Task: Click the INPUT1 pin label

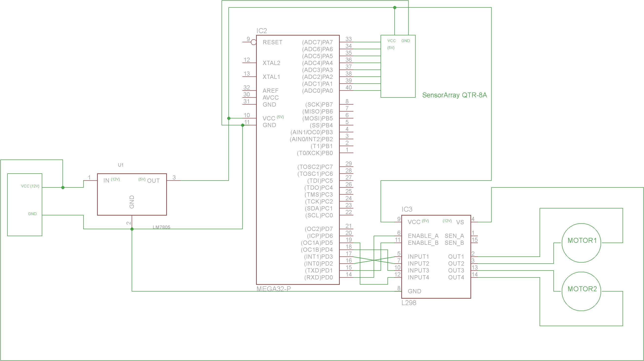Action: [x=419, y=257]
